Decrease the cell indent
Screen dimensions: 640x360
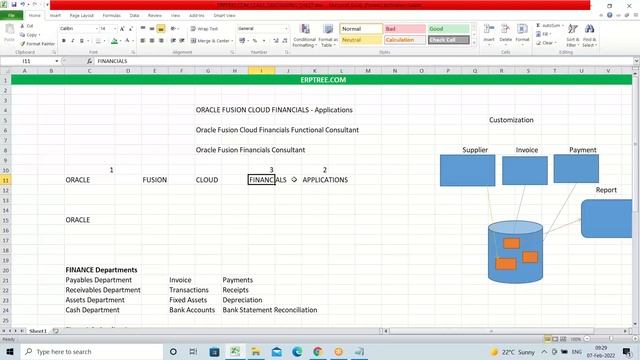click(x=173, y=41)
